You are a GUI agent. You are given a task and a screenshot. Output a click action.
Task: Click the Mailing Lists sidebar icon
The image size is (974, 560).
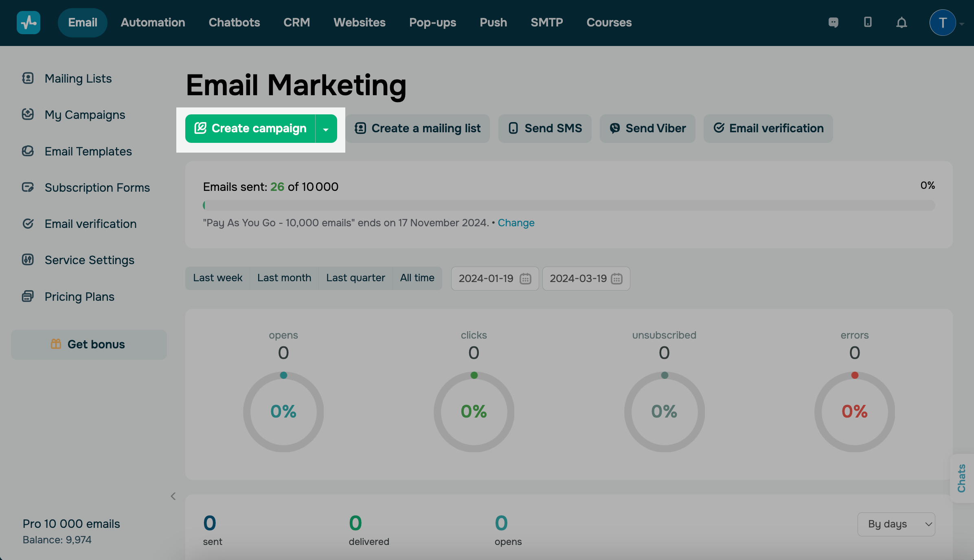coord(28,78)
